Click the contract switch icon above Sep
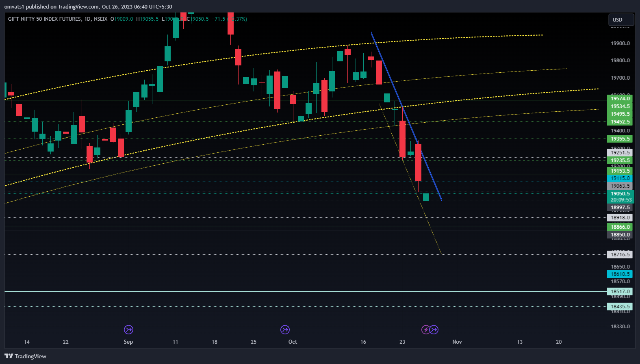The height and width of the screenshot is (364, 640). [128, 329]
